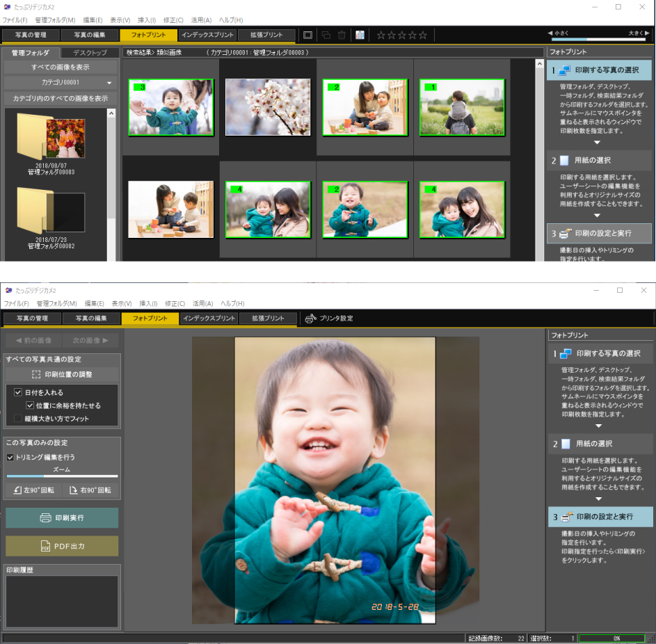The image size is (656, 644).
Task: Open the 管理フォルダ00003 folder icon
Action: [51, 138]
